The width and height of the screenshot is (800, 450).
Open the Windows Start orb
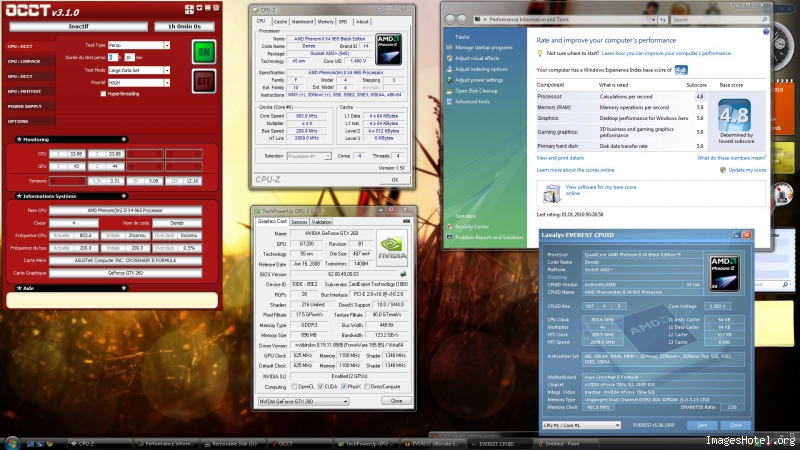click(x=12, y=442)
